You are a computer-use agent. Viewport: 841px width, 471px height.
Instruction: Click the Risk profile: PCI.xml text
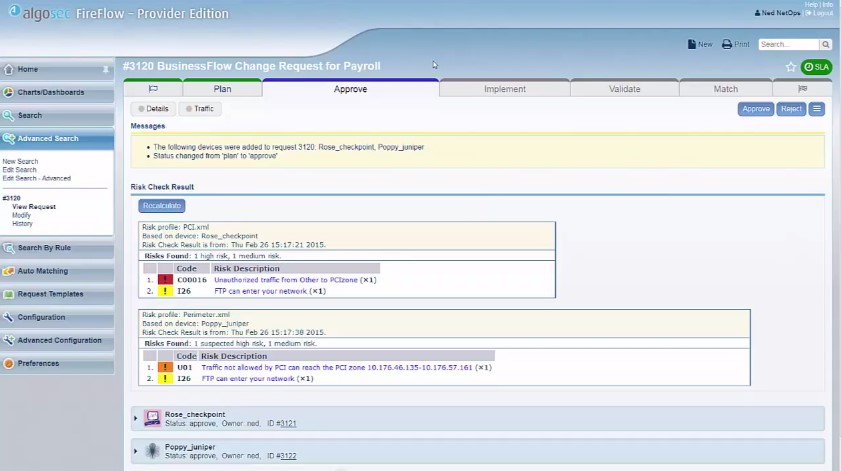(175, 227)
